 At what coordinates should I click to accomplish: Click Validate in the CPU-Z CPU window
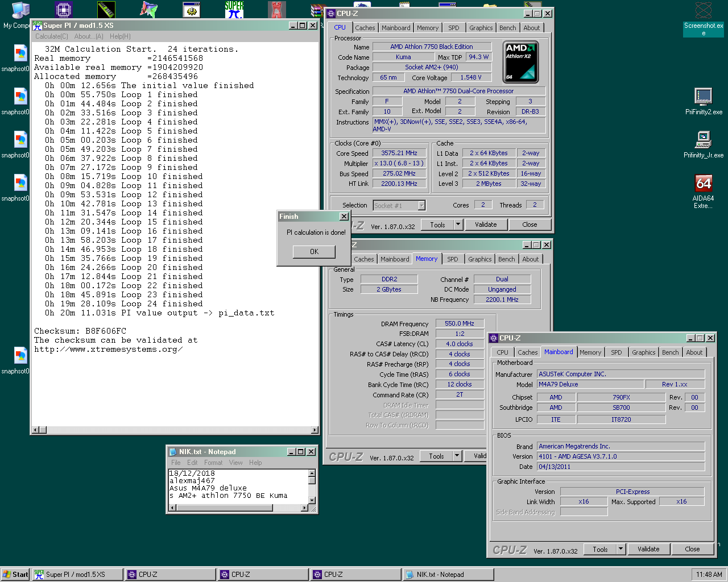pyautogui.click(x=486, y=225)
